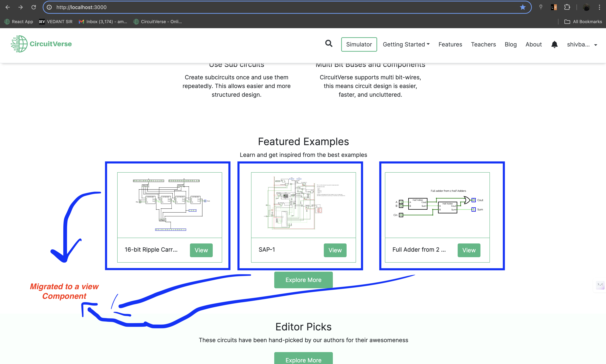Navigate to the Features page

(450, 44)
